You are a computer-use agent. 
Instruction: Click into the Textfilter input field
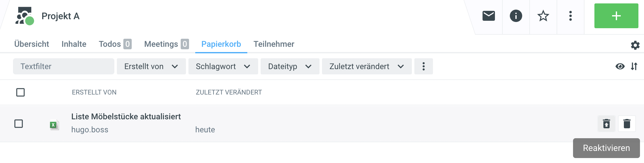click(x=64, y=66)
